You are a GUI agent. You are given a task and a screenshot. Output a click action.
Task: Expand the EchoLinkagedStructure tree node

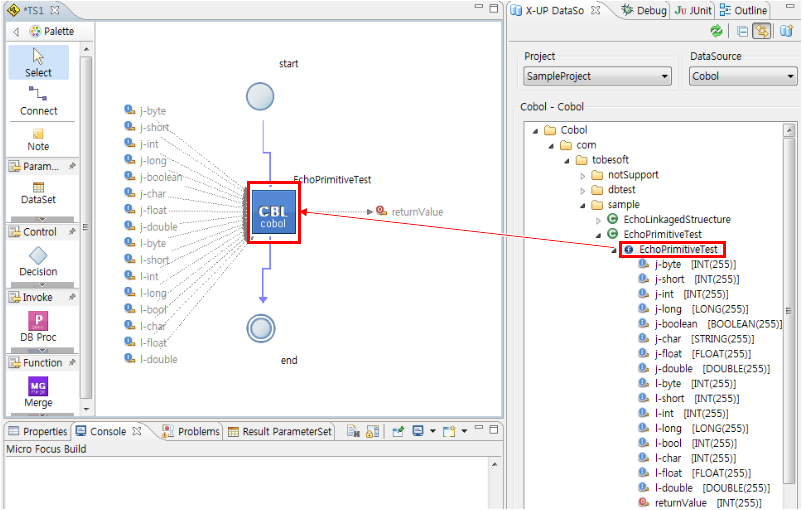pos(599,219)
